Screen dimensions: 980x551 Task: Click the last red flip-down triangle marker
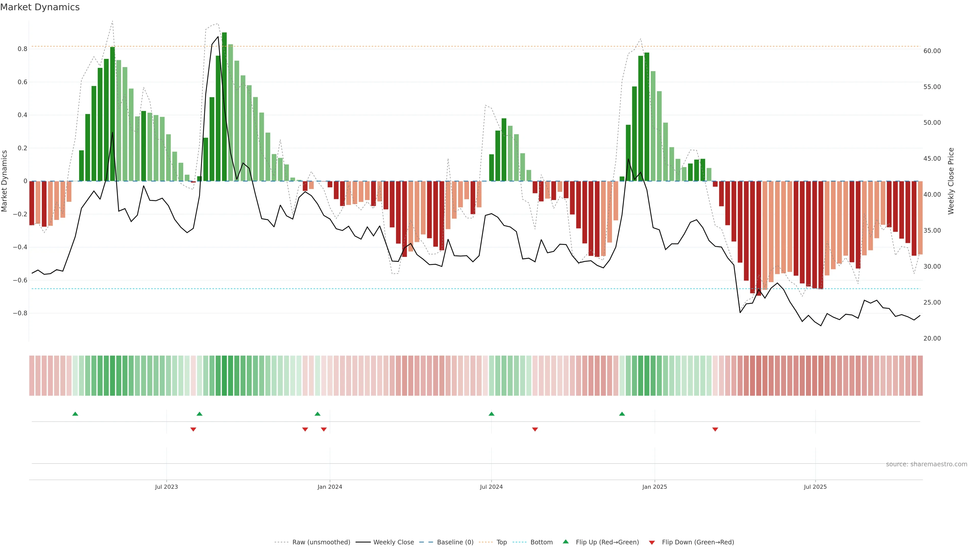[715, 429]
